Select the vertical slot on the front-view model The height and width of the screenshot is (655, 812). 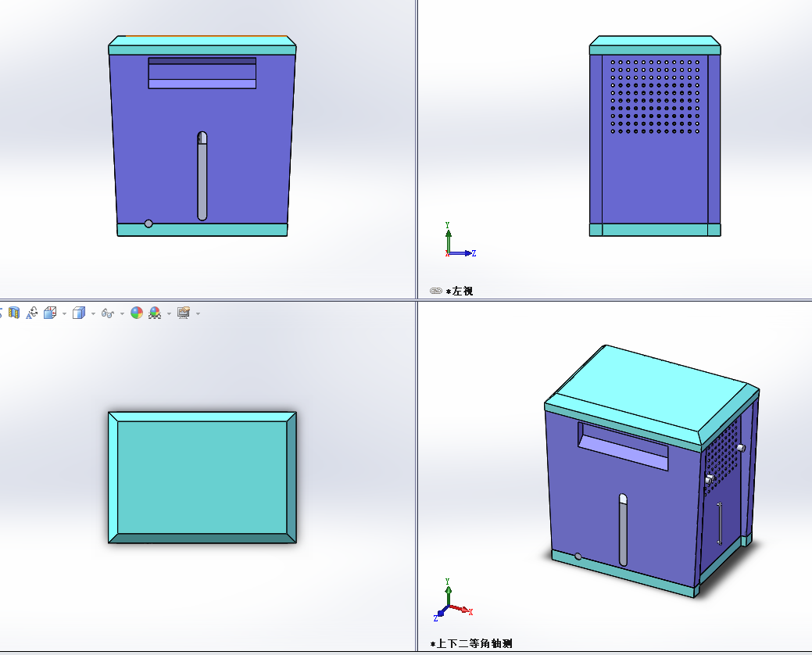(x=202, y=176)
